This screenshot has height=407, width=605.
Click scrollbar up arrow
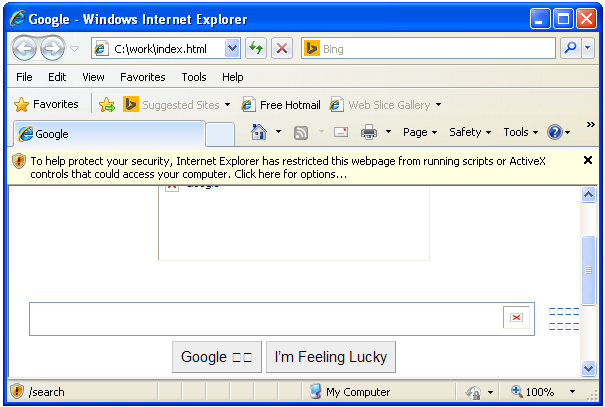pos(588,195)
